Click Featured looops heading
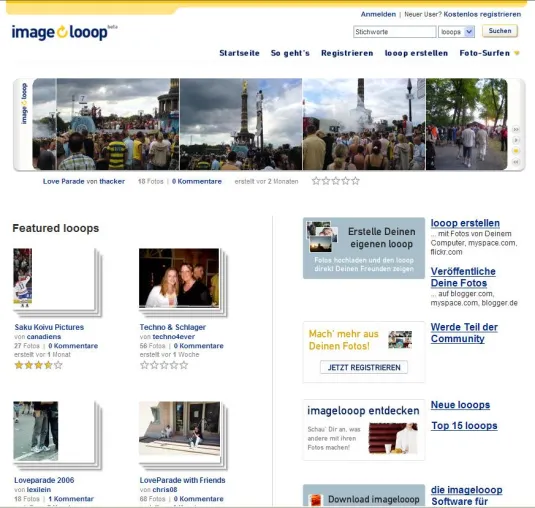 pos(56,228)
